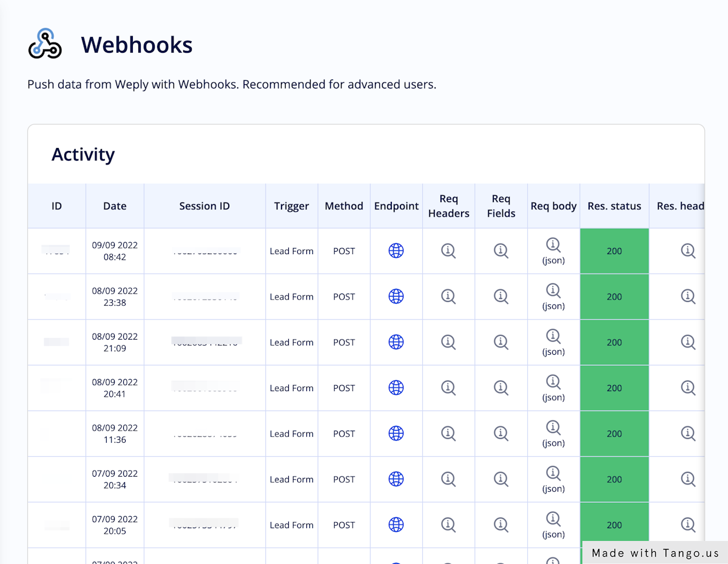This screenshot has width=728, height=564.
Task: Click the Req Fields column header
Action: pos(501,206)
